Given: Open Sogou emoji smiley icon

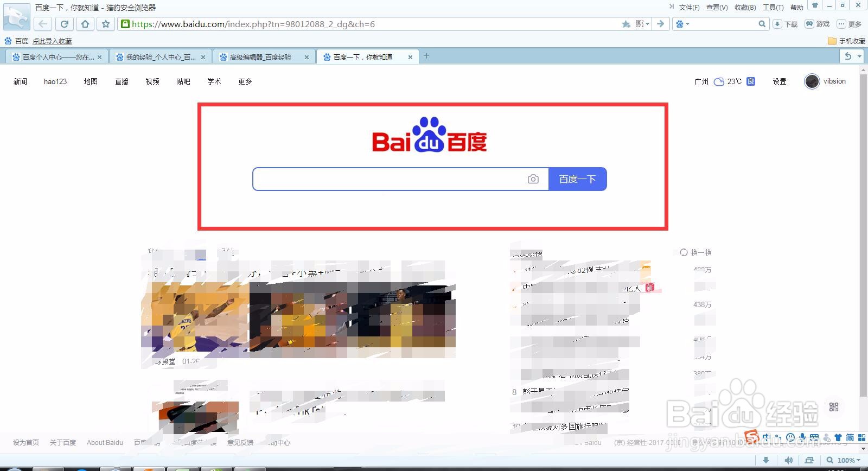Looking at the screenshot, I should click(790, 437).
